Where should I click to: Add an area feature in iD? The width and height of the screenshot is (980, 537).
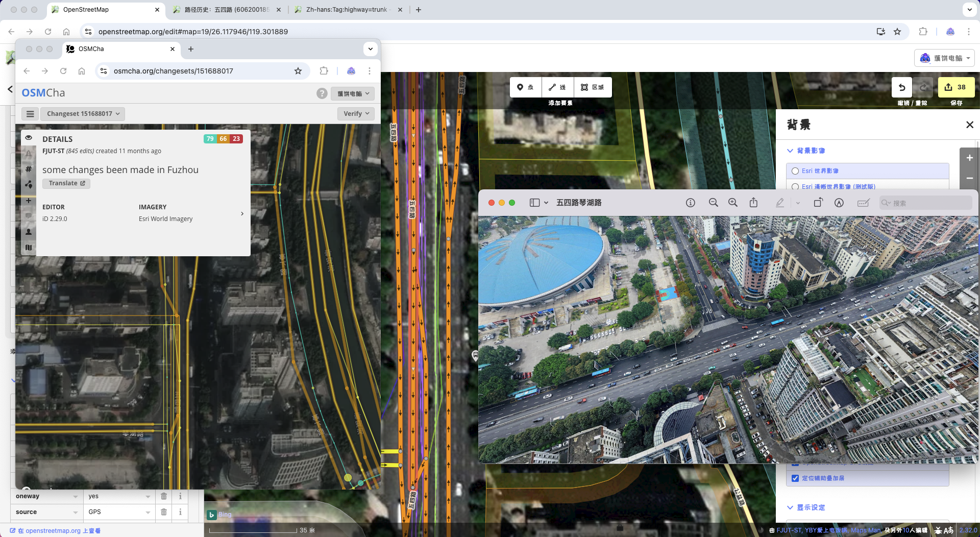pos(592,87)
